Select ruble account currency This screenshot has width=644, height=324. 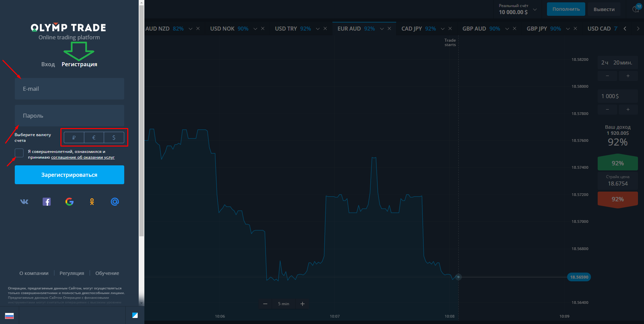coord(74,137)
